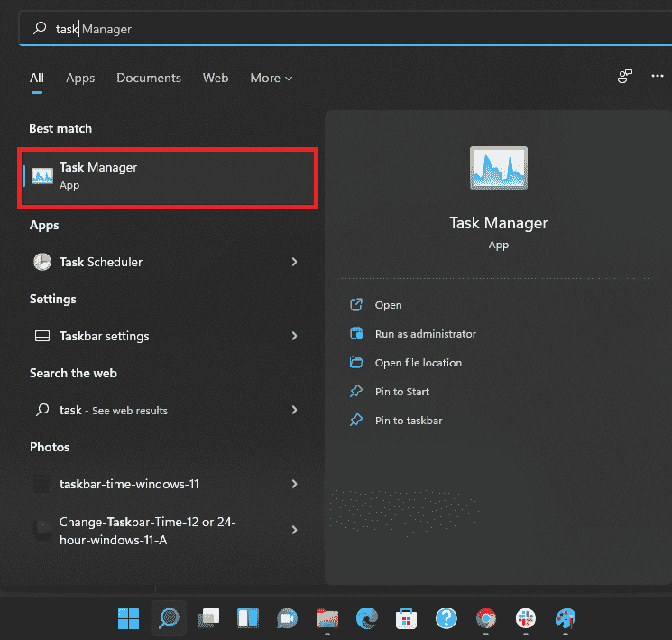The height and width of the screenshot is (640, 672).
Task: Open Task Manager from Best match
Action: [167, 177]
